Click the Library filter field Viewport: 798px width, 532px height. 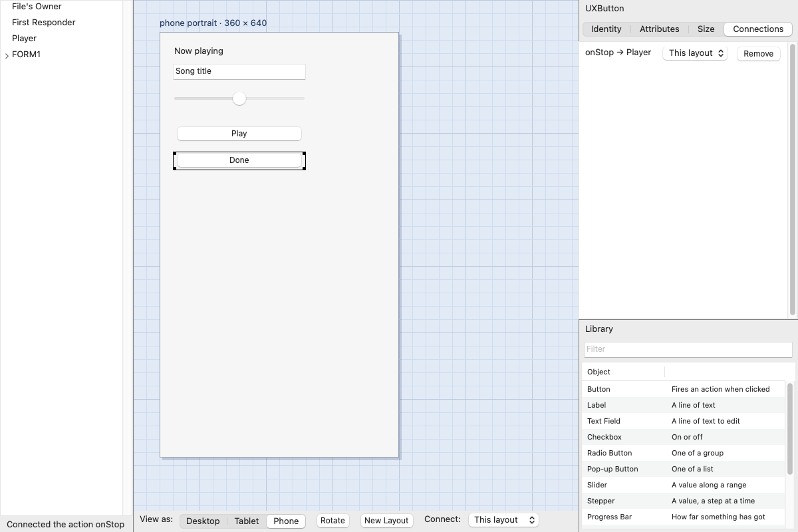(688, 349)
